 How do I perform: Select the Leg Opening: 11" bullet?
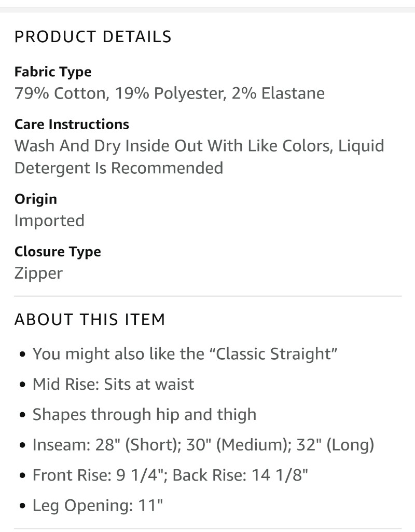(98, 506)
